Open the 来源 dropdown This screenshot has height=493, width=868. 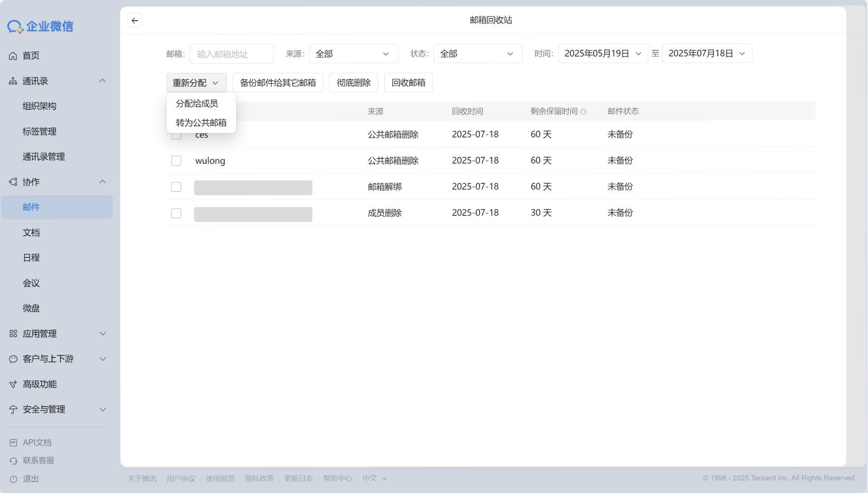point(354,54)
